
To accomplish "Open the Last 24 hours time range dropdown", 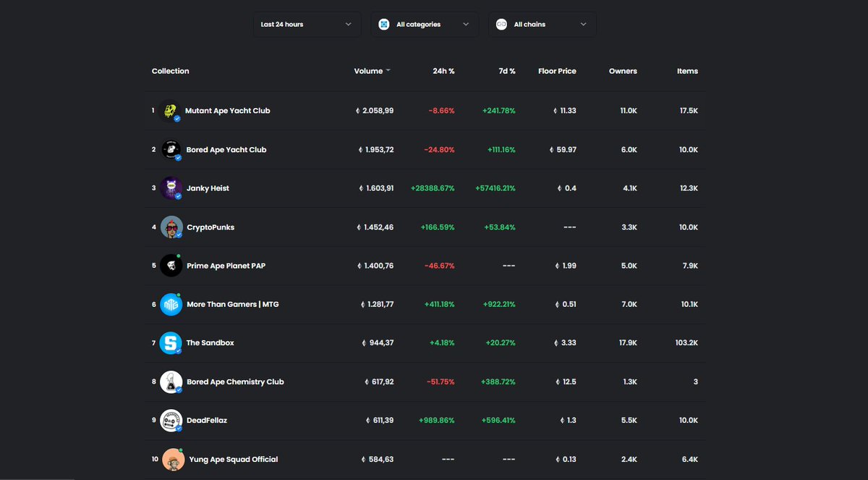I will coord(307,24).
